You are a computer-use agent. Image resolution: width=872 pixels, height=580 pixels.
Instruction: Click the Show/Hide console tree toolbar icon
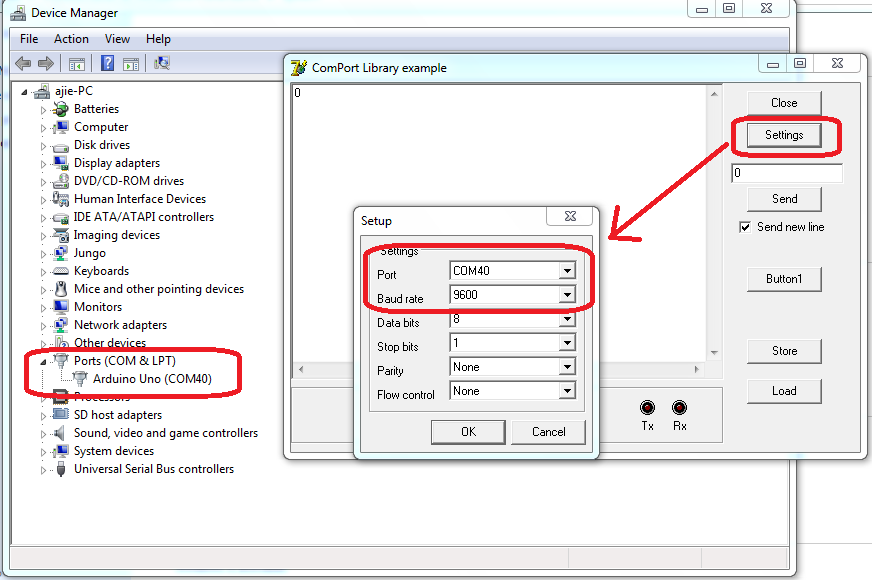(x=77, y=64)
